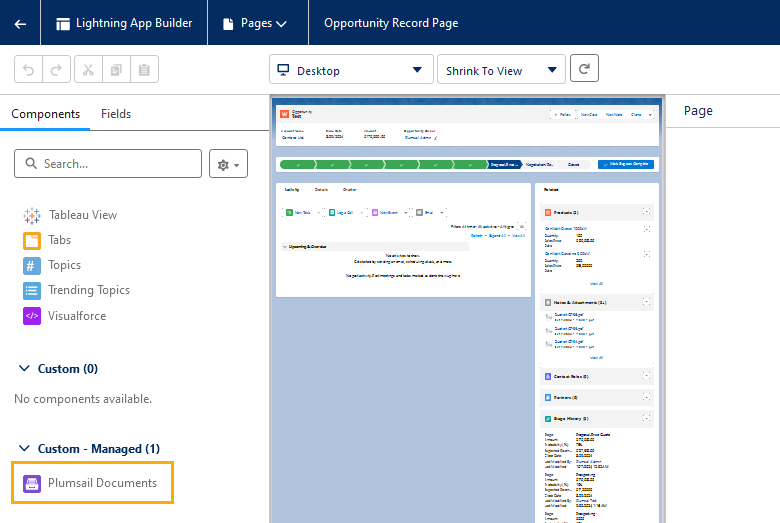
Task: Click the Copy icon in toolbar
Action: 116,69
